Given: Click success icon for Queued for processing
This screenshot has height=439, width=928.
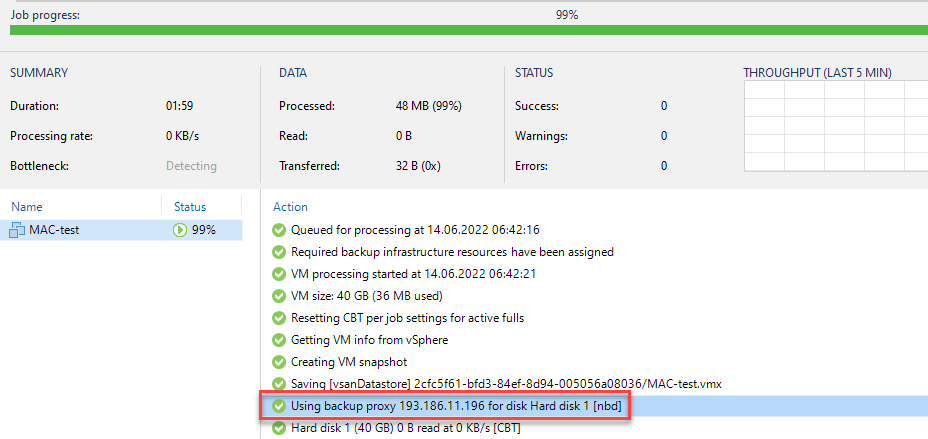Looking at the screenshot, I should (279, 230).
